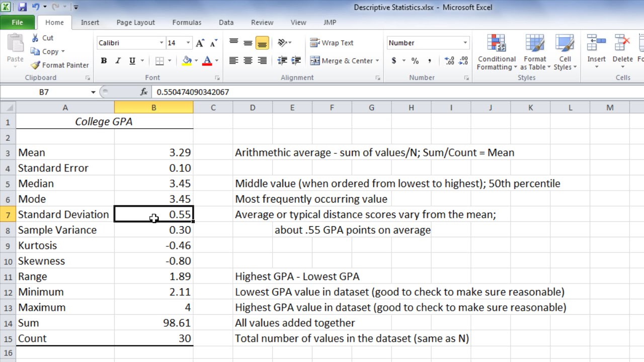Decrease decimal places shown
The width and height of the screenshot is (644, 362).
[x=463, y=61]
